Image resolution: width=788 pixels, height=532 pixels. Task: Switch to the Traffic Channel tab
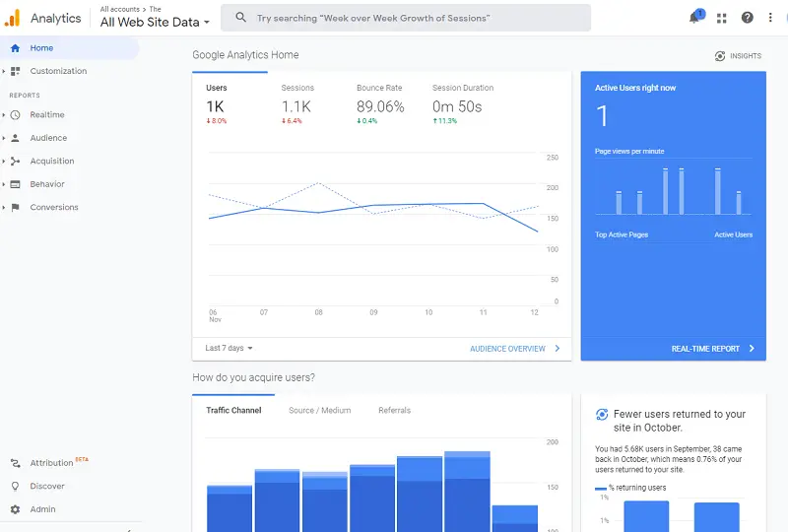pos(233,410)
